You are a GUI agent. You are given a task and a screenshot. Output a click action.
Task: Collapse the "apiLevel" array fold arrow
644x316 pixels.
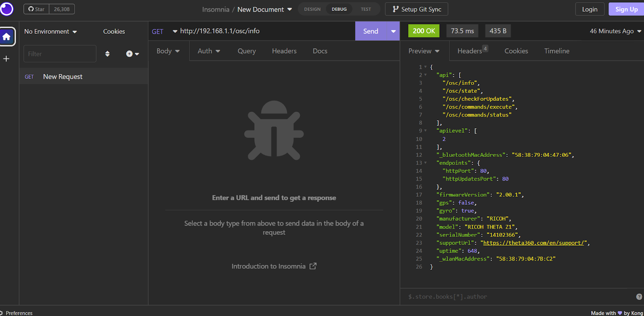pyautogui.click(x=425, y=131)
